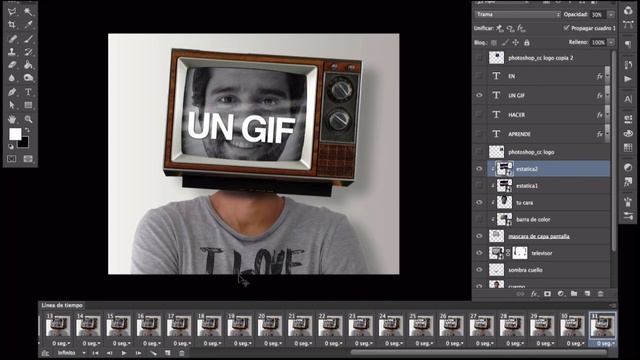The image size is (640, 360).
Task: Lock all with Bloq. padlock icon
Action: pyautogui.click(x=527, y=42)
